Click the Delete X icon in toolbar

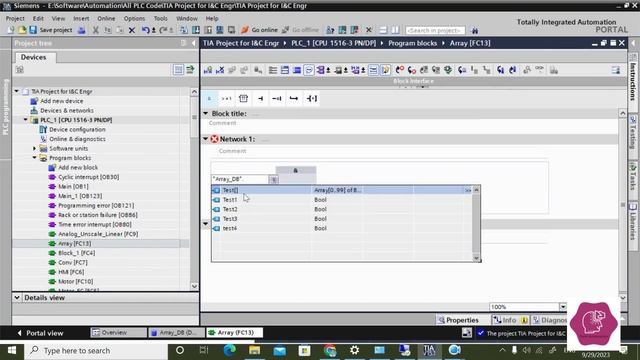132,30
